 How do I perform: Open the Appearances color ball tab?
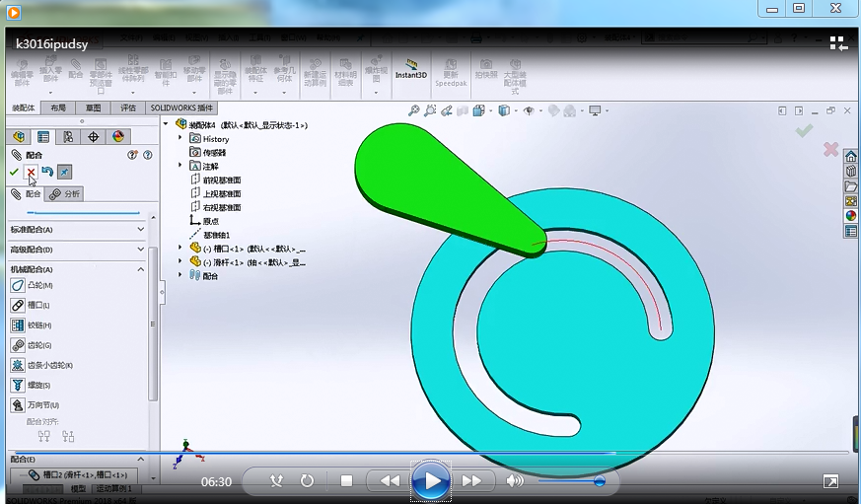[118, 137]
